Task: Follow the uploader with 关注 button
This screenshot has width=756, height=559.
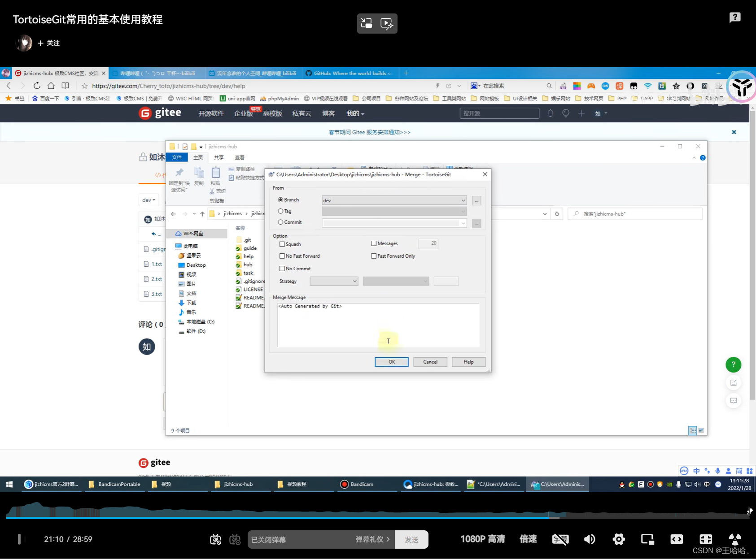Action: coord(49,43)
